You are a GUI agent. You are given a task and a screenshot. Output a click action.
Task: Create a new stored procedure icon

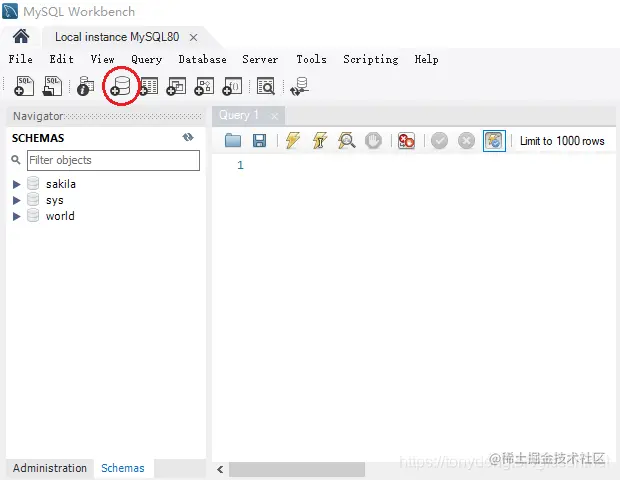[204, 86]
